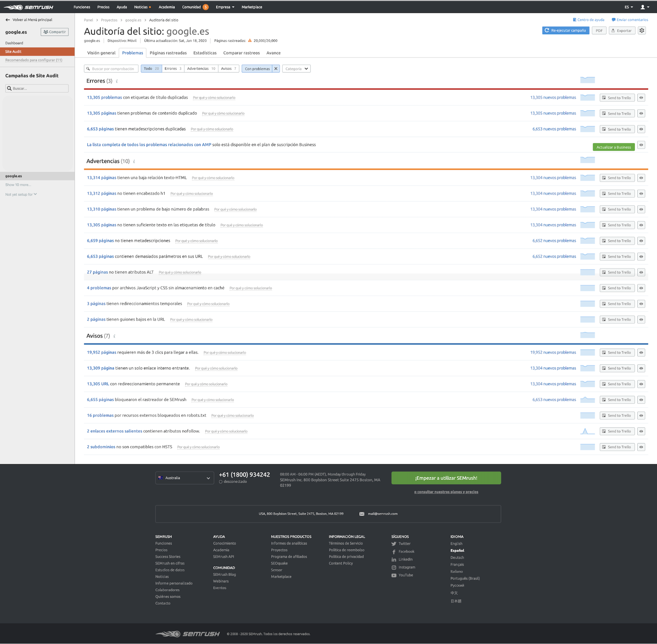Click the user account icon
Image resolution: width=657 pixels, height=644 pixels.
(x=643, y=7)
